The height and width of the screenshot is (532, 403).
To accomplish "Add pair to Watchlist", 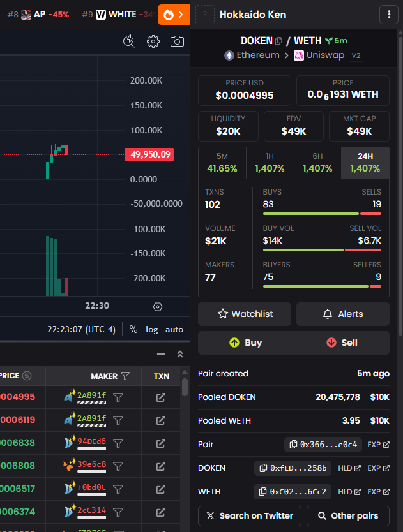I will tap(245, 314).
